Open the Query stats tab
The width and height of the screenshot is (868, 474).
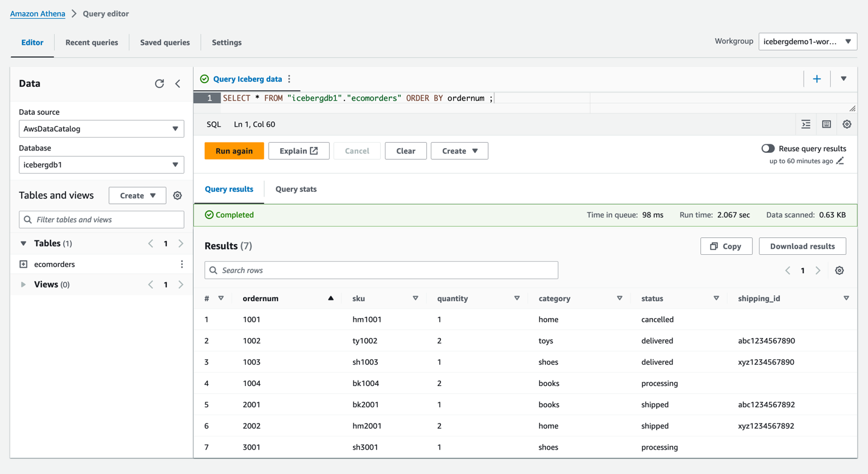coord(296,189)
